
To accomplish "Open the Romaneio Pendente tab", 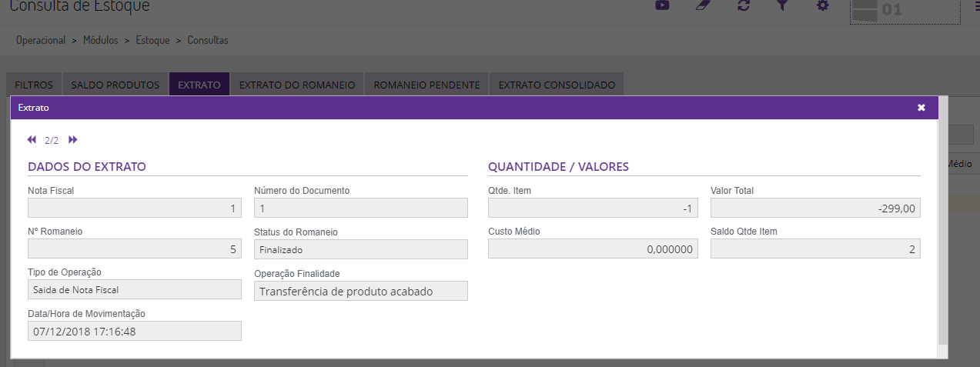I will pos(426,85).
